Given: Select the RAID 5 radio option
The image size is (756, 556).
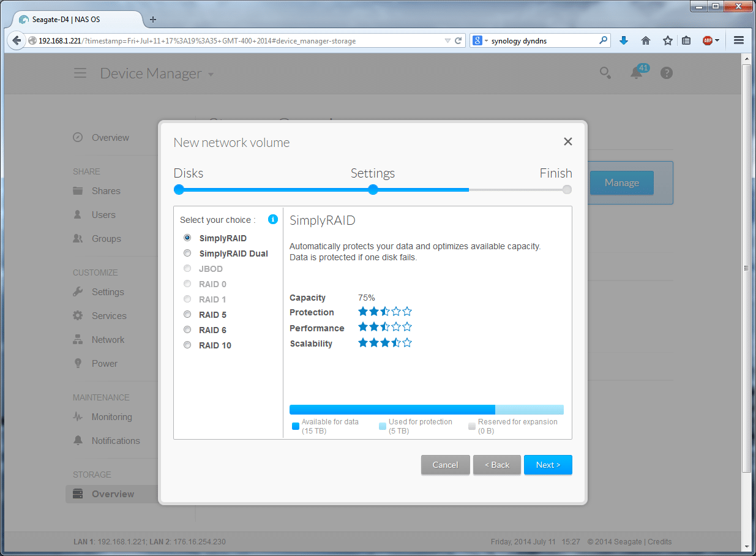Looking at the screenshot, I should [187, 315].
